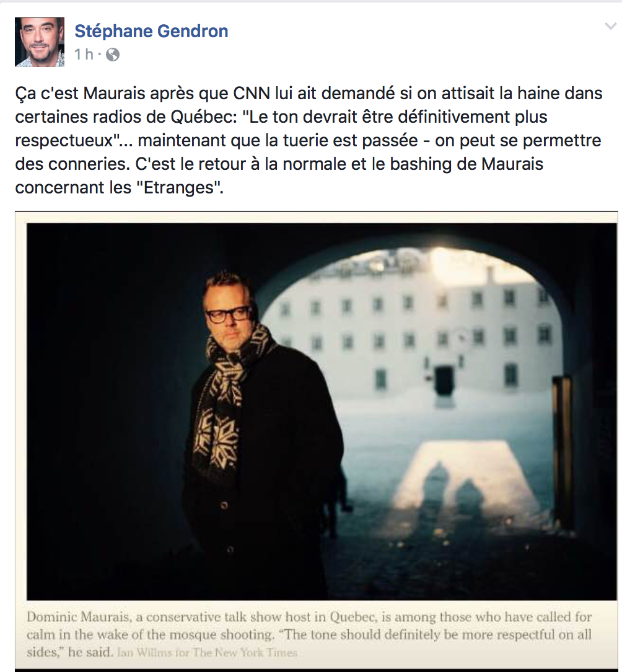Screen dimensions: 622x672
Task: Expand the post options chevron
Action: (x=610, y=27)
